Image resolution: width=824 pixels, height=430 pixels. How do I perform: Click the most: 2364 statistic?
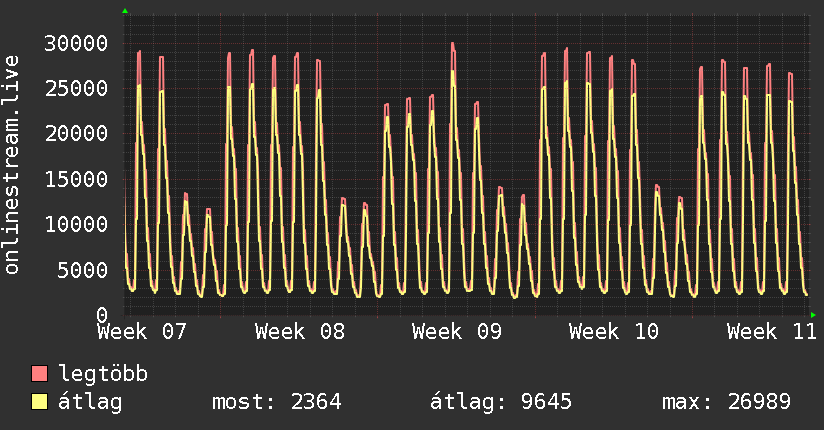tap(277, 402)
